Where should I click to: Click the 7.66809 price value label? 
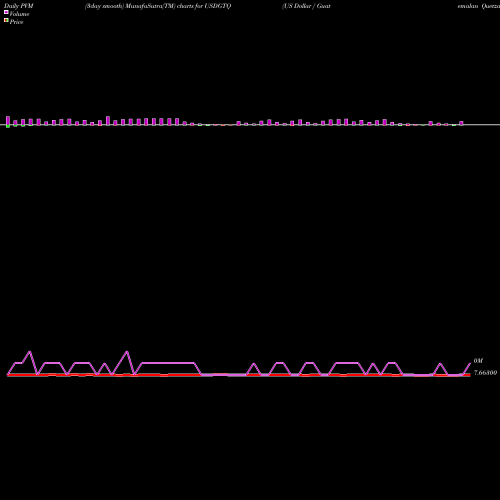[x=485, y=373]
